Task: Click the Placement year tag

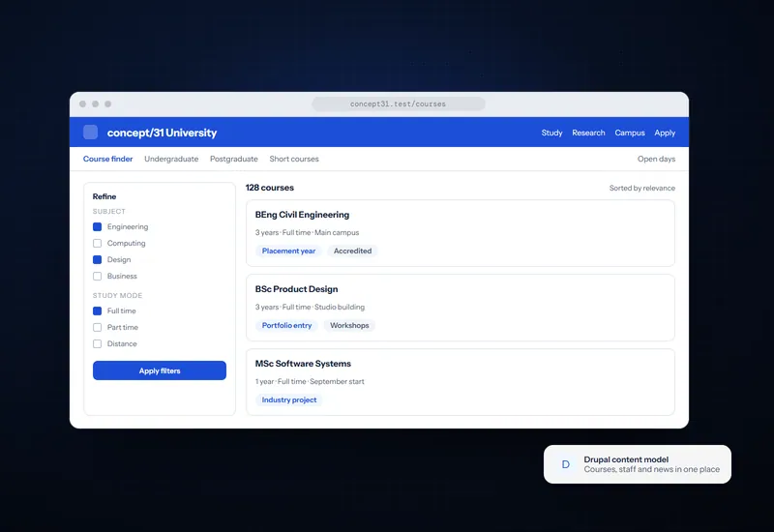Action: (x=288, y=251)
